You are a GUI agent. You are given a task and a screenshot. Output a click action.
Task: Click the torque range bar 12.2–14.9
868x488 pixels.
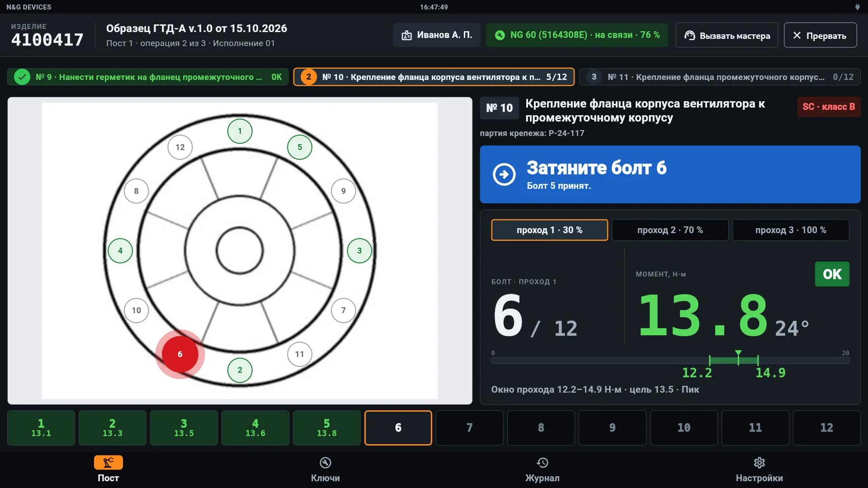734,361
